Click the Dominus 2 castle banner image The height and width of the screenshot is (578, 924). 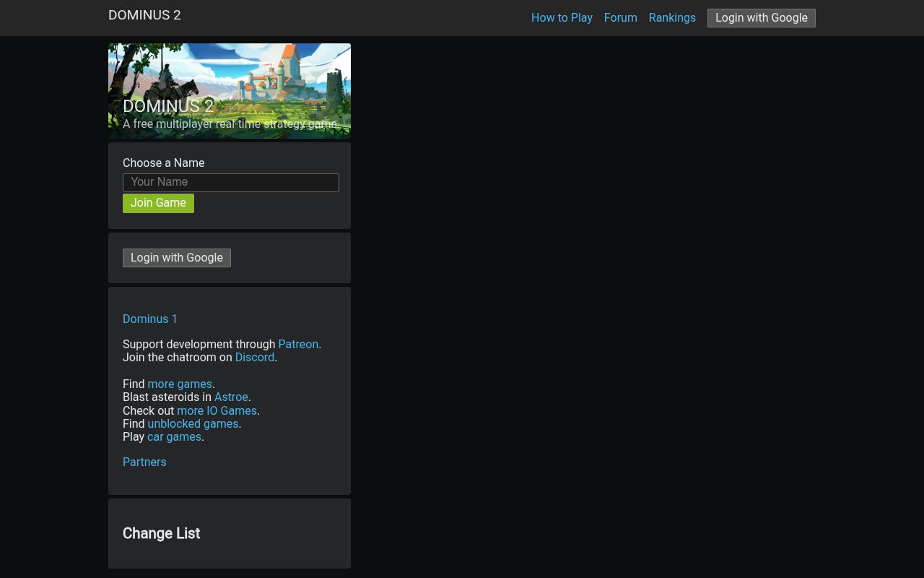pos(230,91)
